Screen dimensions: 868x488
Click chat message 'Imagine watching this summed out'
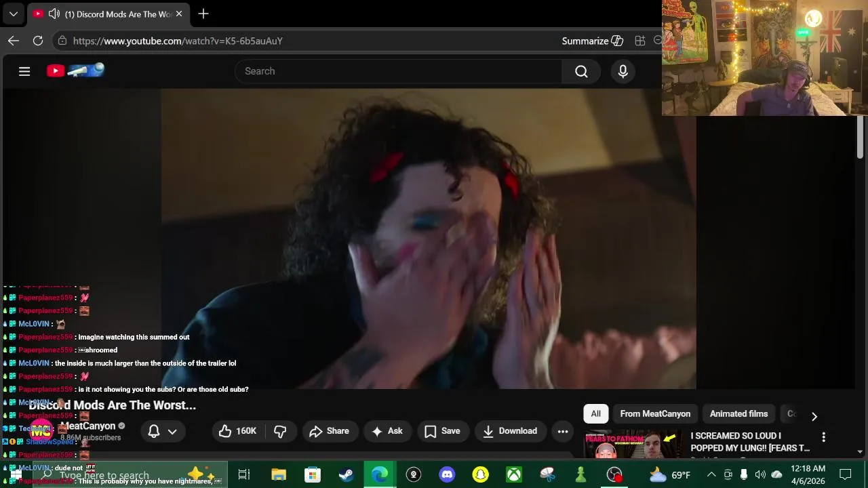tap(134, 337)
